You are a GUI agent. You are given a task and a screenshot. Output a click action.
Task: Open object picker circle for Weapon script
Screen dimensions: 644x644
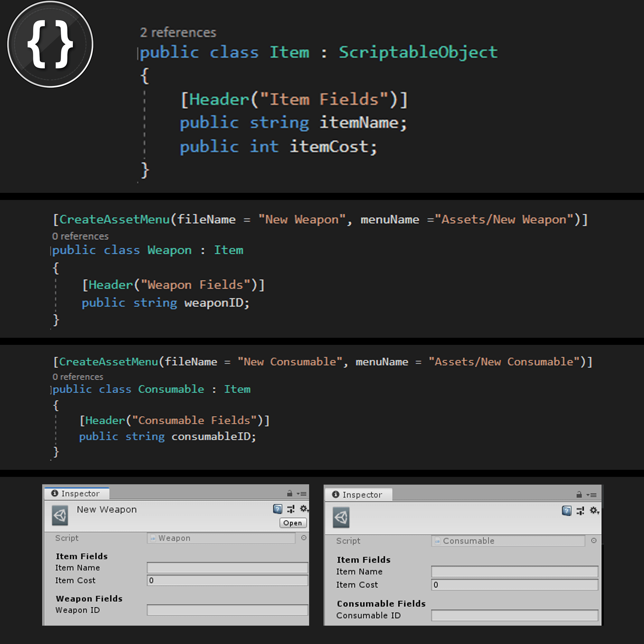(x=304, y=538)
